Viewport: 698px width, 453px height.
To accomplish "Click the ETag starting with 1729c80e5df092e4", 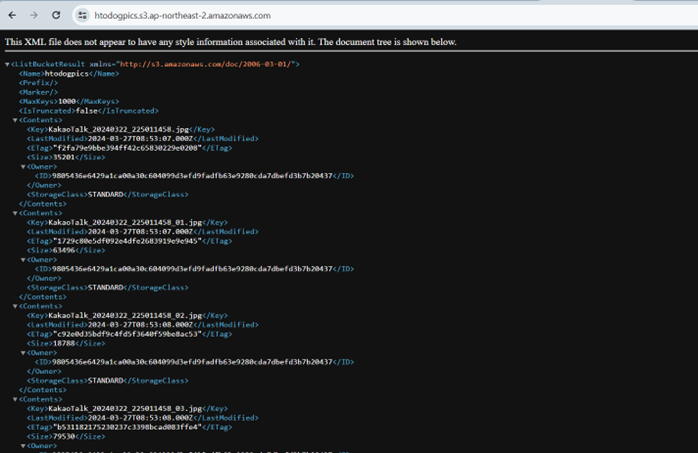I will pos(127,241).
